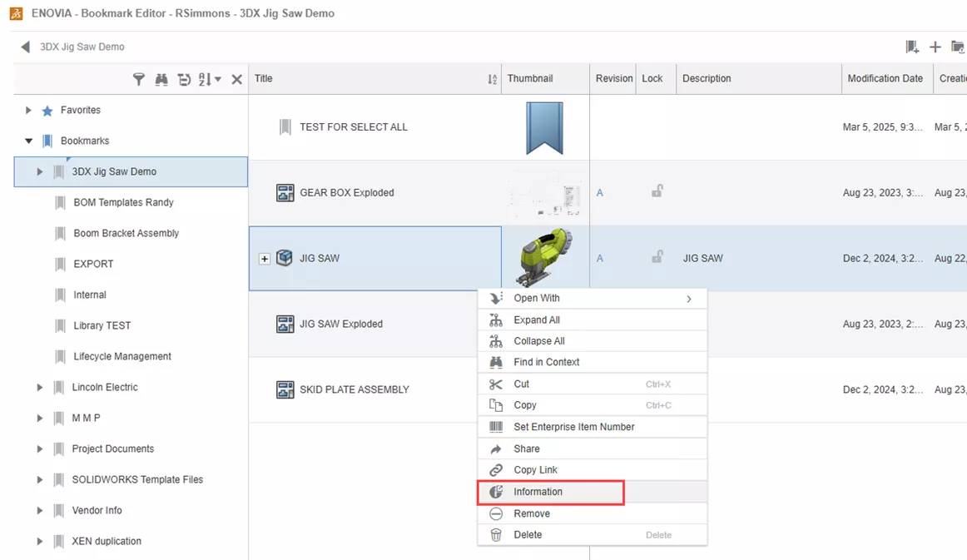Click the unlock padlock on the JIG SAW row
967x560 pixels.
click(657, 259)
